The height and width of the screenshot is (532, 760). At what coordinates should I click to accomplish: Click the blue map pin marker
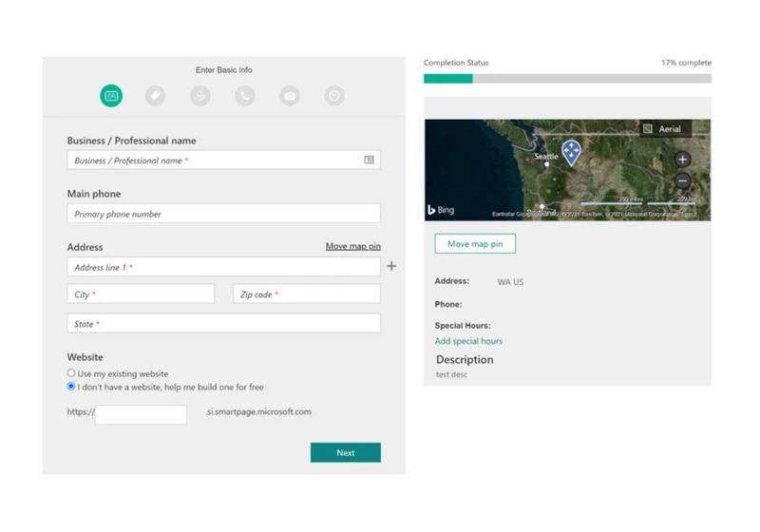click(x=572, y=153)
